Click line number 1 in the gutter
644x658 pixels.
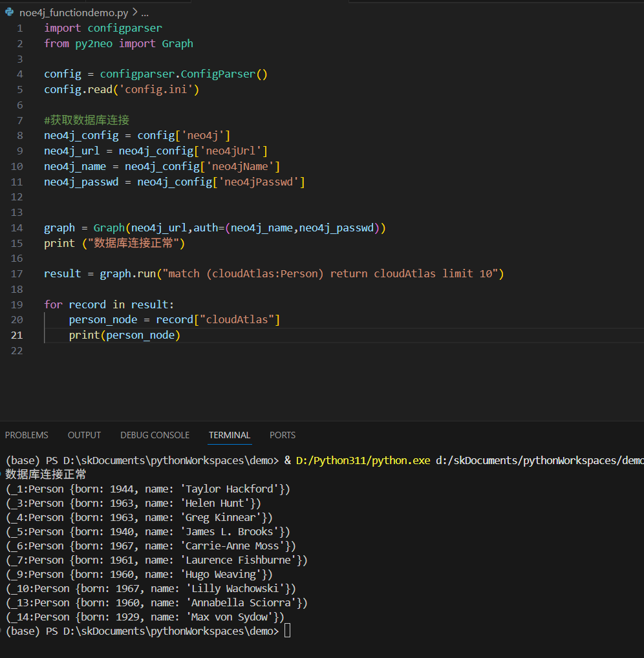pos(20,28)
